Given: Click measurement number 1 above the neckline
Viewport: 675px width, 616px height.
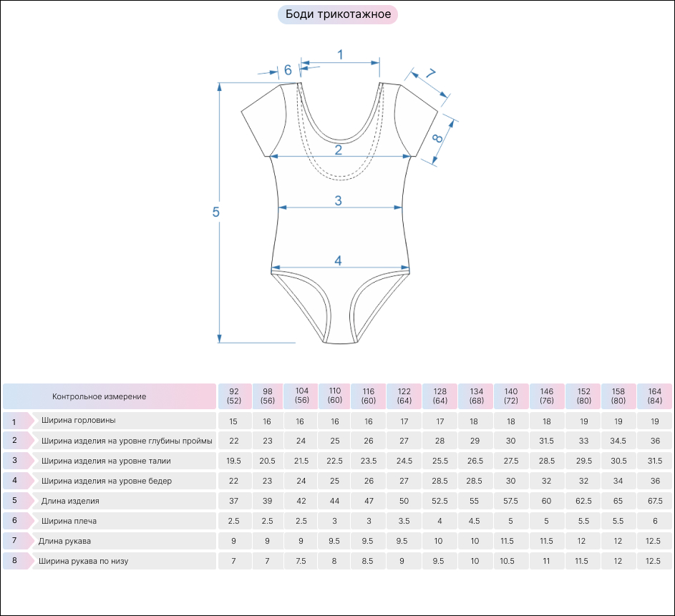Looking at the screenshot, I should click(340, 54).
